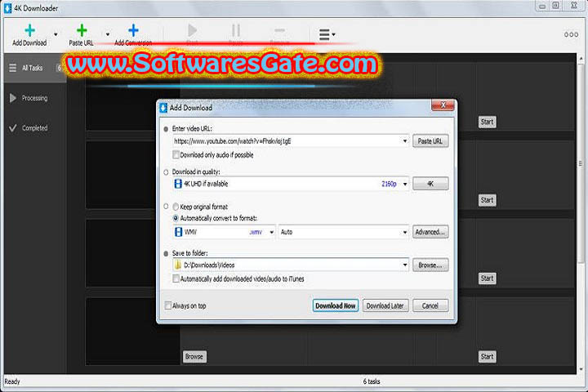Expand the Paste URL dropdown arrow
Image resolution: width=588 pixels, height=392 pixels.
point(108,34)
